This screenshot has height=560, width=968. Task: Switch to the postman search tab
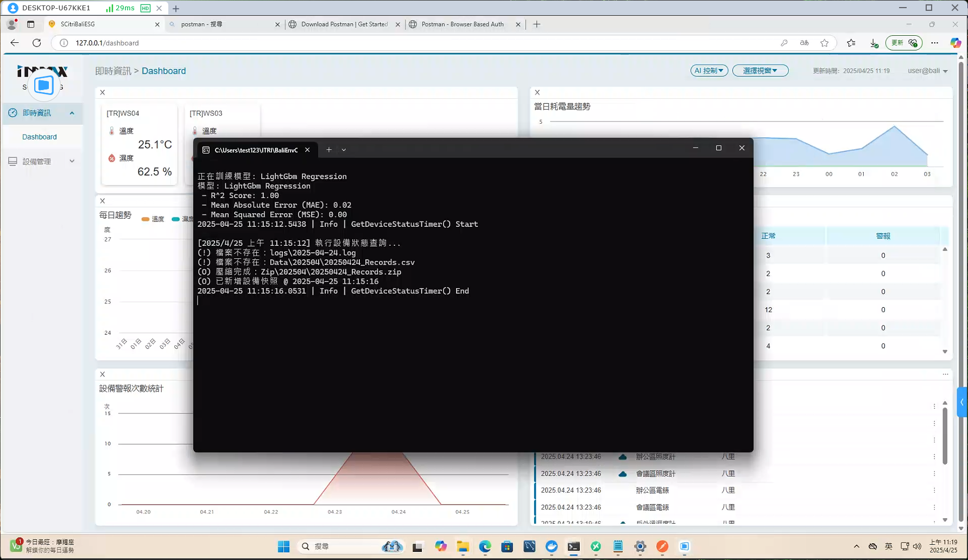(224, 24)
